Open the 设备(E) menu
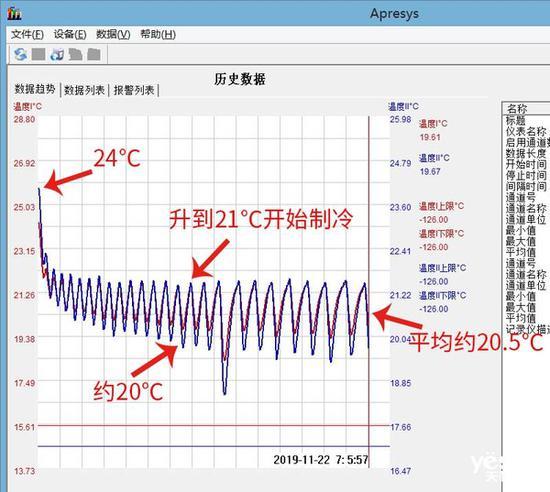Screen dimensions: 550x492 [70, 34]
